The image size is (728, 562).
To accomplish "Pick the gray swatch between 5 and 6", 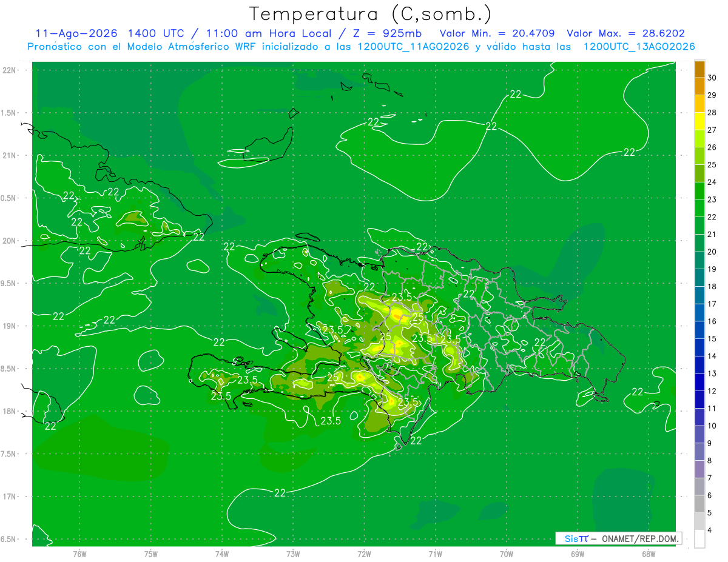I will 699,504.
